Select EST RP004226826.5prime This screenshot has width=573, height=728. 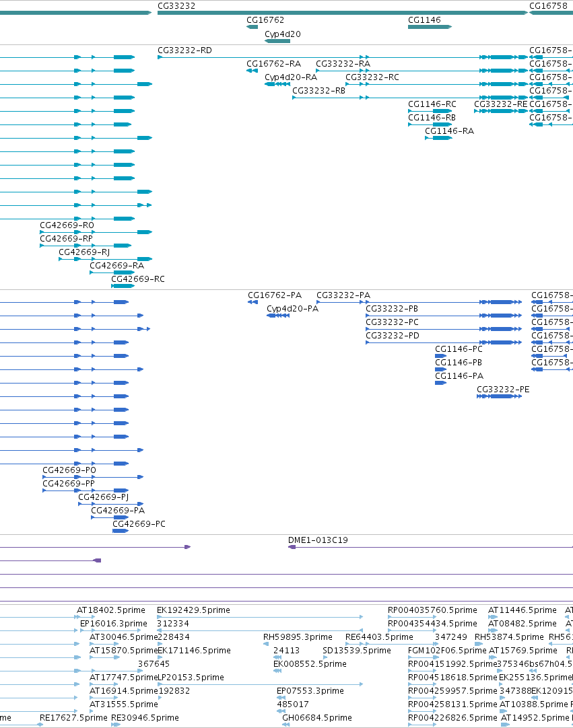click(x=422, y=725)
